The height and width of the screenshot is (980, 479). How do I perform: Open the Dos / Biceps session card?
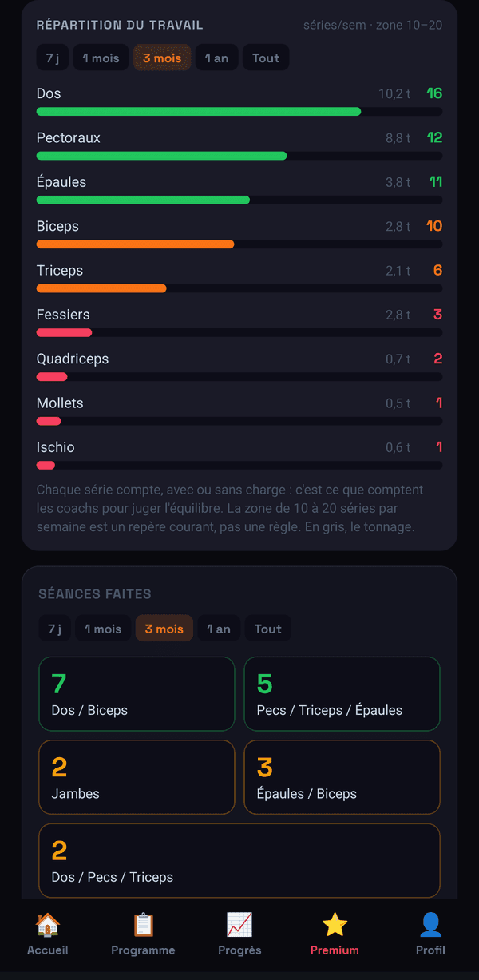[137, 694]
